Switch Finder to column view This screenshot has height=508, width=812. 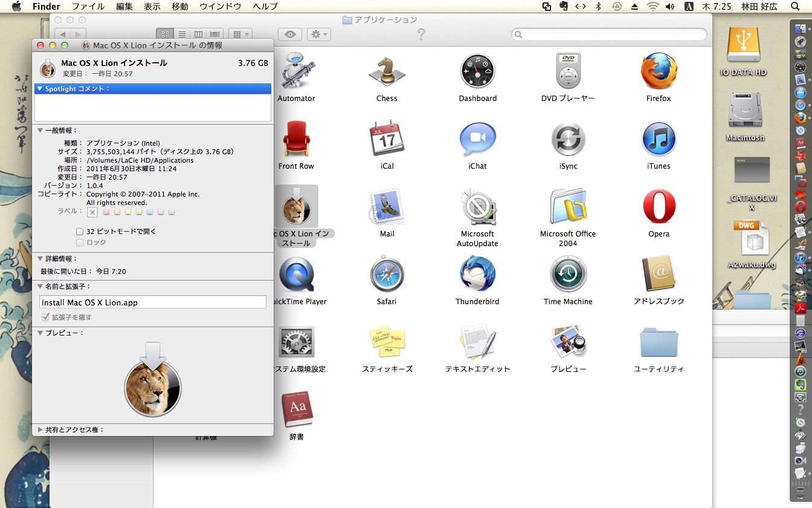198,34
